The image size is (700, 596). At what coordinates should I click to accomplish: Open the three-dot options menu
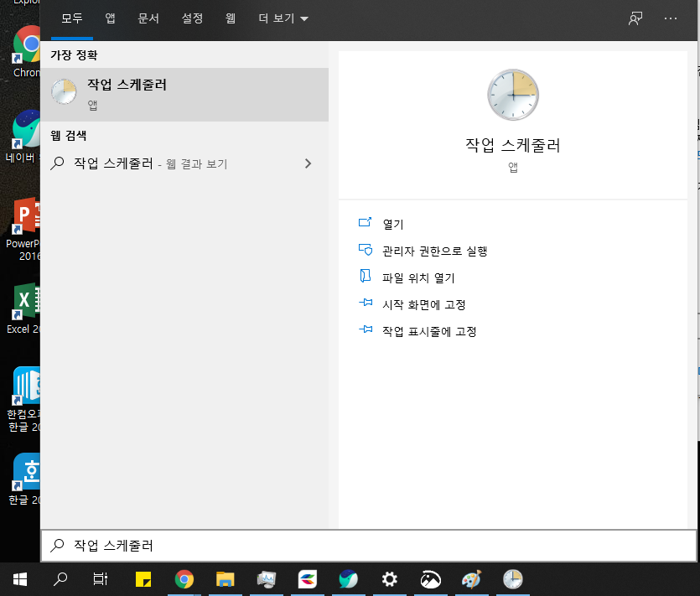coord(670,18)
